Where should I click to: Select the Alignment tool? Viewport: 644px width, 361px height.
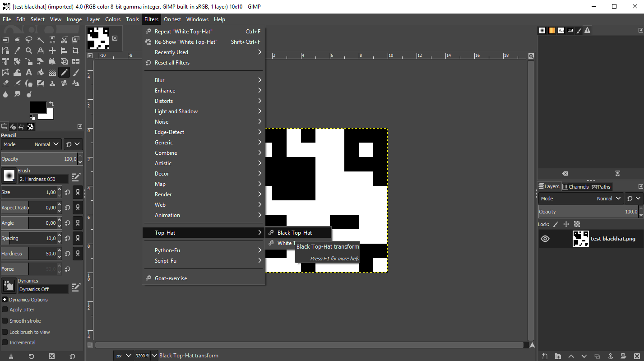pos(64,51)
